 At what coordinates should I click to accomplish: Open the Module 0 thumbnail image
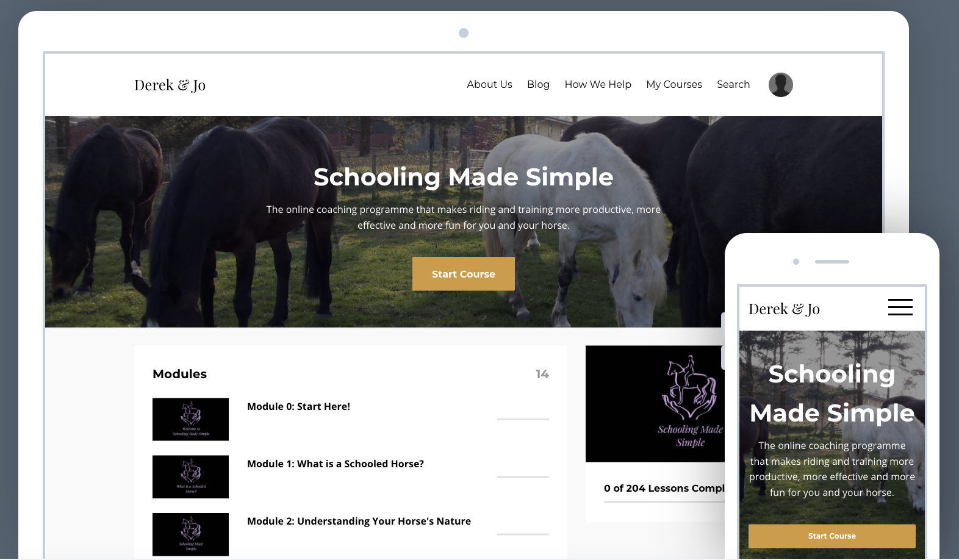pos(190,419)
